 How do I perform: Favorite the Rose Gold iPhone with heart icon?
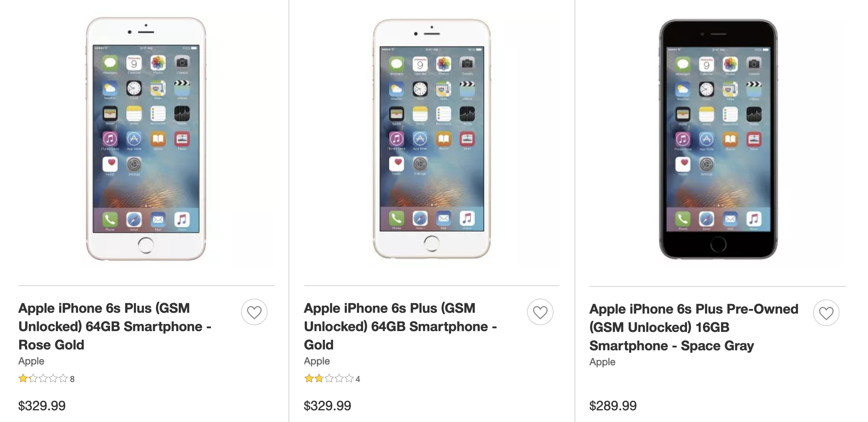[x=254, y=312]
